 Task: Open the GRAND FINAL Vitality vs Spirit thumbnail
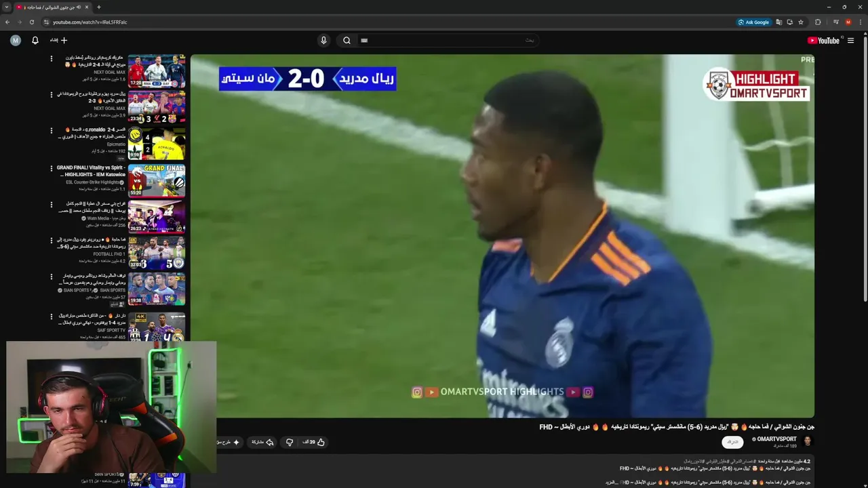pyautogui.click(x=157, y=180)
